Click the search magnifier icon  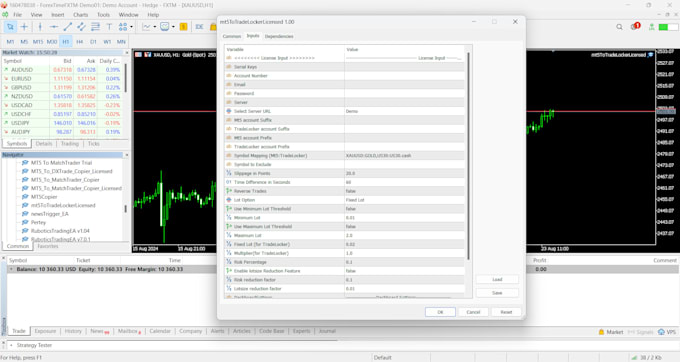619,27
